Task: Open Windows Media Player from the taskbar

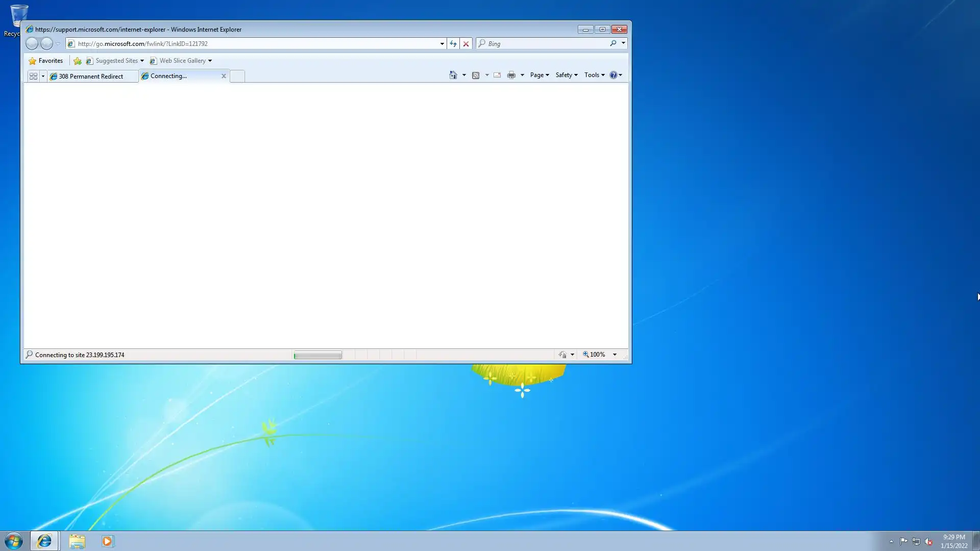Action: pyautogui.click(x=107, y=541)
